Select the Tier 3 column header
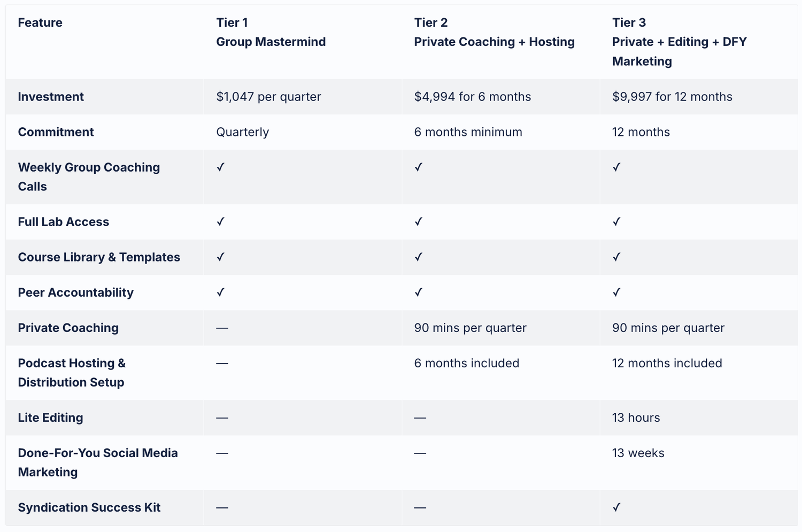 coord(679,42)
